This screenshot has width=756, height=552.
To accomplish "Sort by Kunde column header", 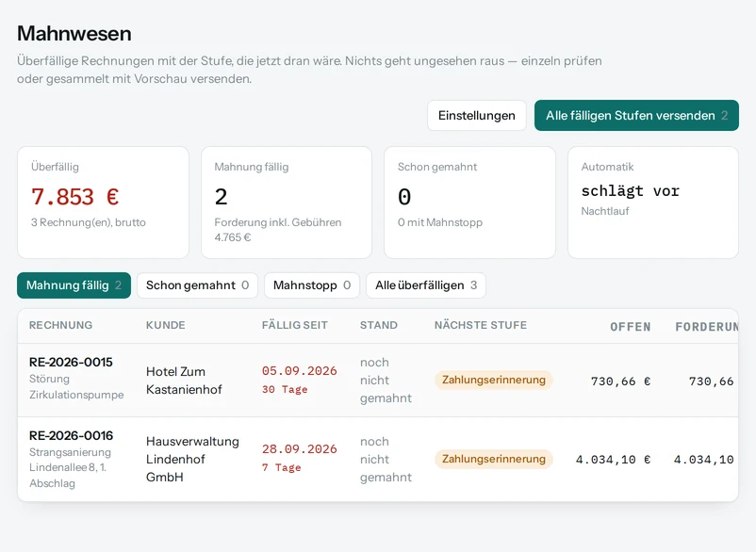I will tap(165, 325).
